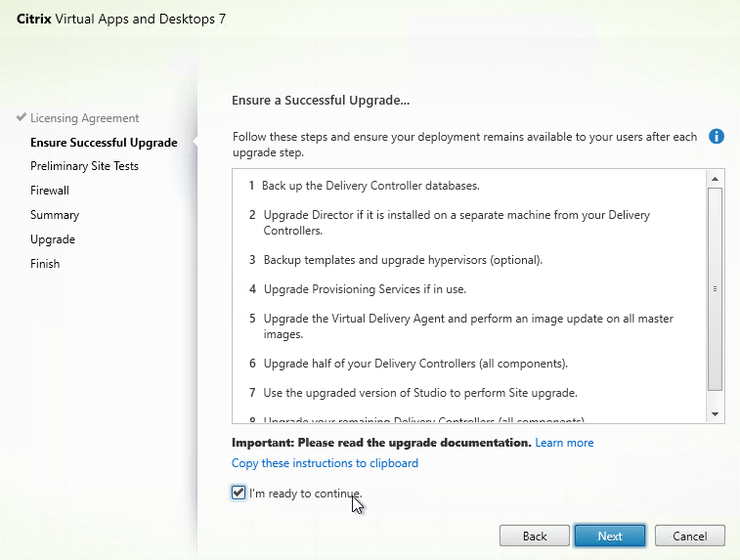740x560 pixels.
Task: Go to Firewall step in sidebar
Action: coord(50,191)
